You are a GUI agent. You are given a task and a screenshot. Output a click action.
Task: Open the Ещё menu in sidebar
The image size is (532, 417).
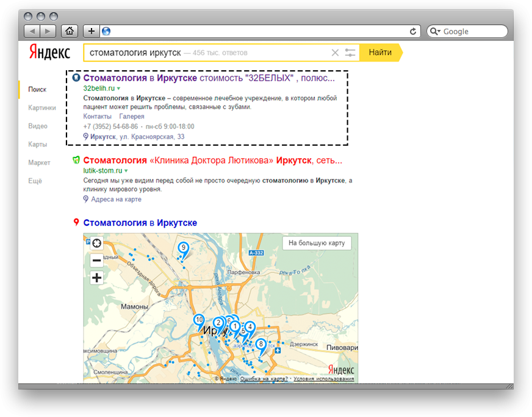click(35, 181)
